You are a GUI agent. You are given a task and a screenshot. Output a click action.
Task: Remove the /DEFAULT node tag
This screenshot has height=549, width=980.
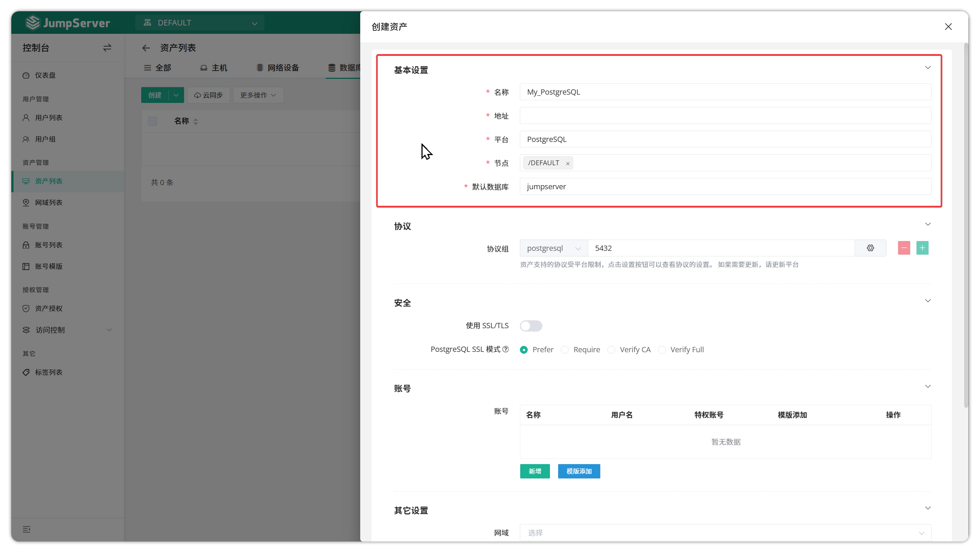tap(568, 163)
